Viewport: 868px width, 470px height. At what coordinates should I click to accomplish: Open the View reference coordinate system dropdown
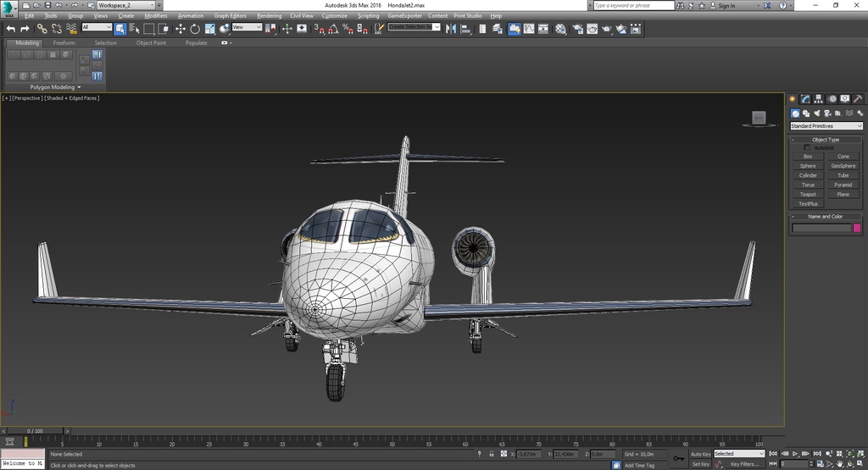247,27
